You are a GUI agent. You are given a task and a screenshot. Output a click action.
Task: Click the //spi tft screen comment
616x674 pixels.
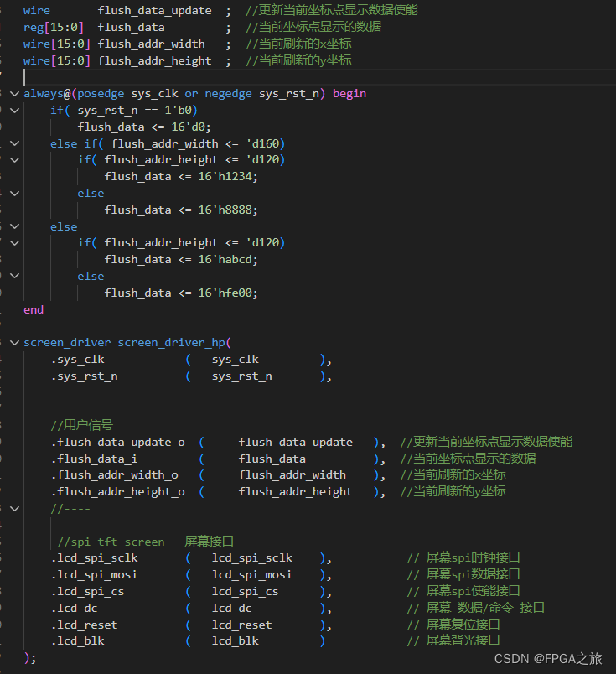111,542
